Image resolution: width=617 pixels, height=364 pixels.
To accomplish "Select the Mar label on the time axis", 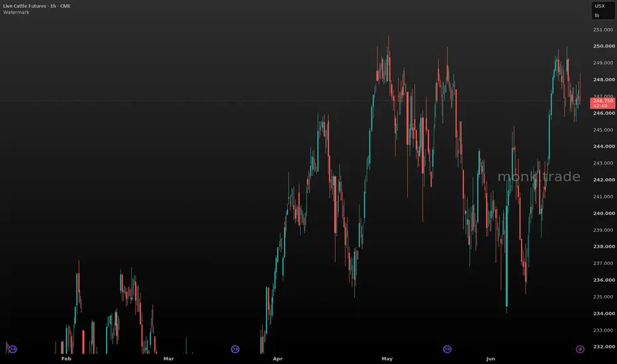I will pyautogui.click(x=168, y=359).
